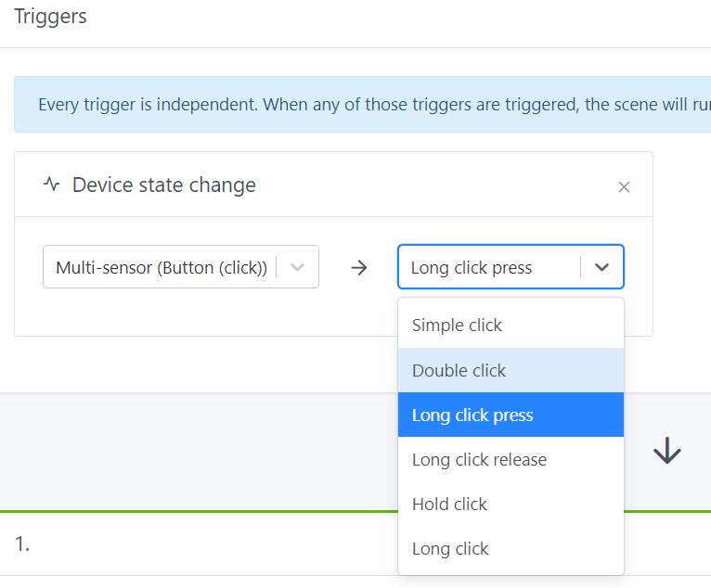Click the pulse icon beside Device state change
711x588 pixels.
click(x=52, y=185)
